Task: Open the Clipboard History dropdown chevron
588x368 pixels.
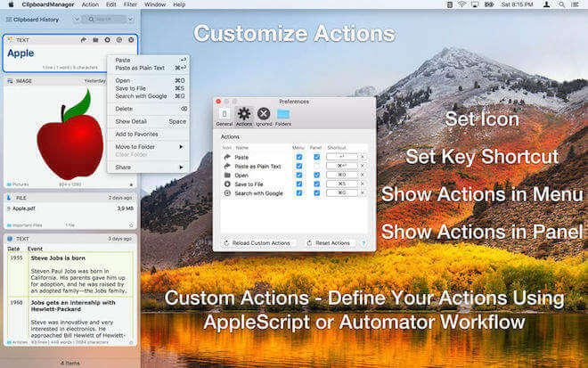Action: tap(76, 19)
